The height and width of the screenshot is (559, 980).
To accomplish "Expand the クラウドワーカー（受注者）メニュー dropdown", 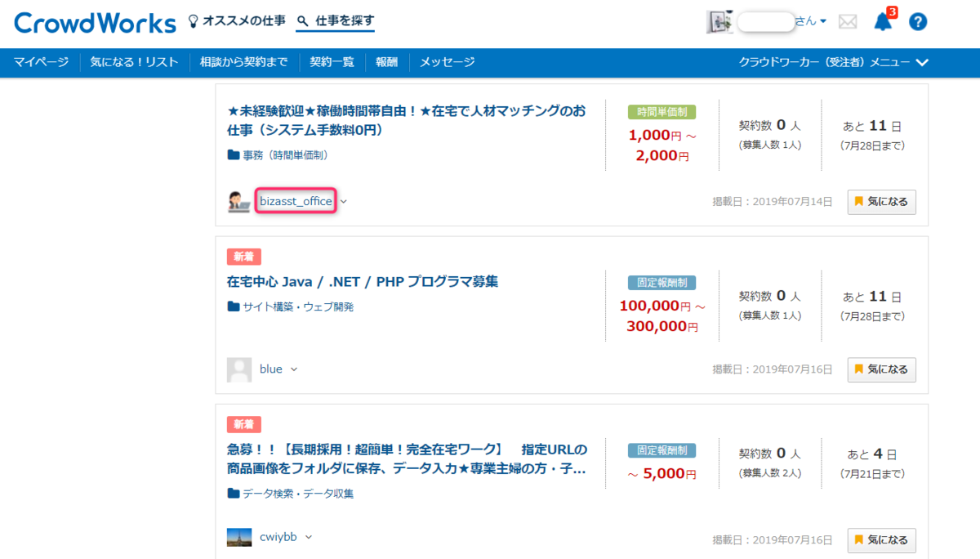I will pyautogui.click(x=834, y=62).
